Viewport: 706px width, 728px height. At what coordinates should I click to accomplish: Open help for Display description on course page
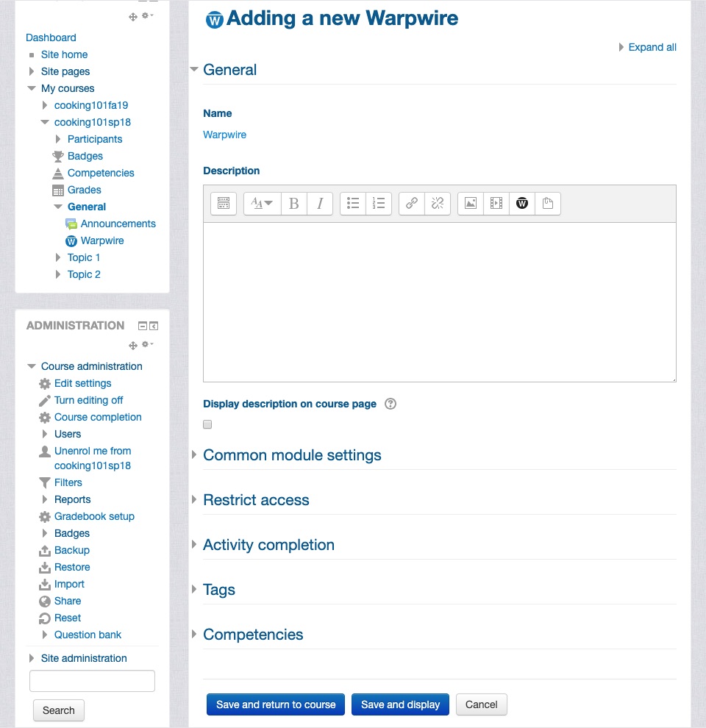pyautogui.click(x=391, y=404)
